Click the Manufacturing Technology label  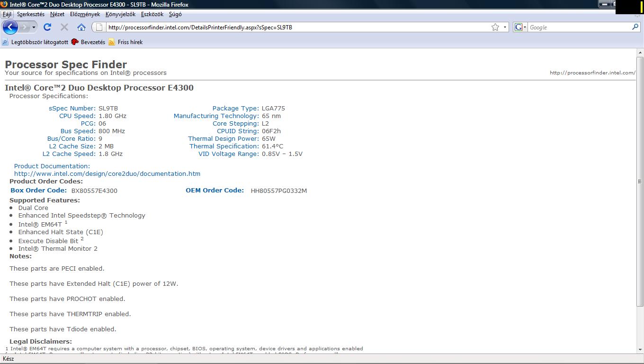coord(216,116)
